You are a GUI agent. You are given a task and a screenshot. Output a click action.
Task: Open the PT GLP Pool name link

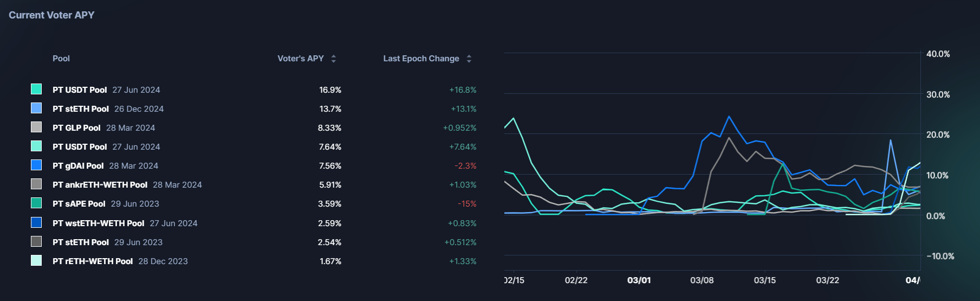point(76,128)
